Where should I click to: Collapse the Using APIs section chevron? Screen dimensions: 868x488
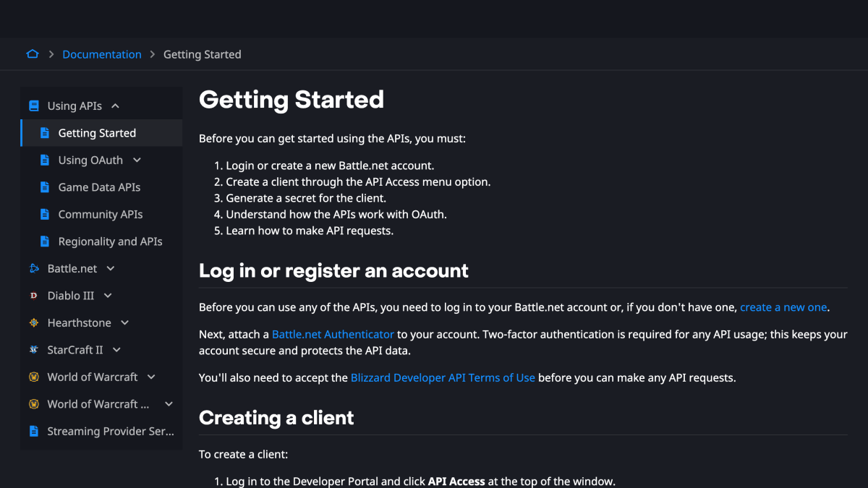(115, 106)
